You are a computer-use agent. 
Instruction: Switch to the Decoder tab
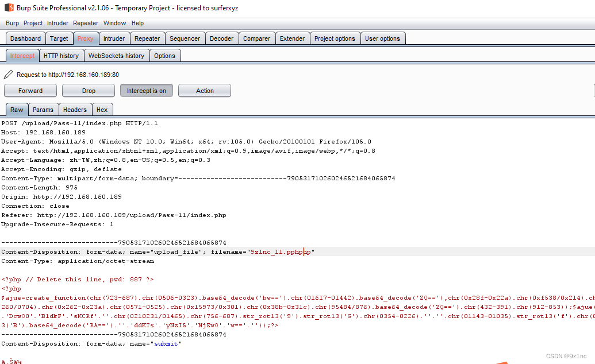(221, 38)
